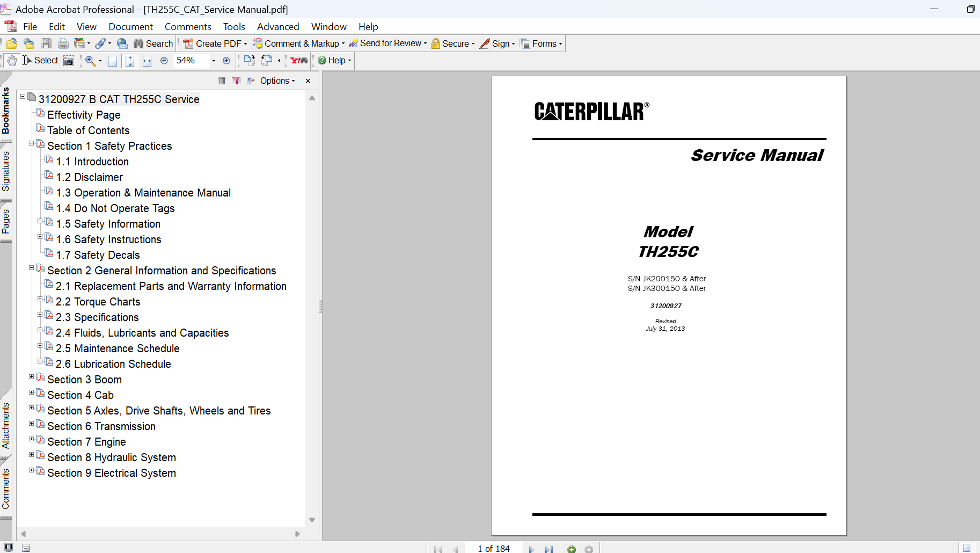Open the Forms dropdown menu

click(542, 43)
